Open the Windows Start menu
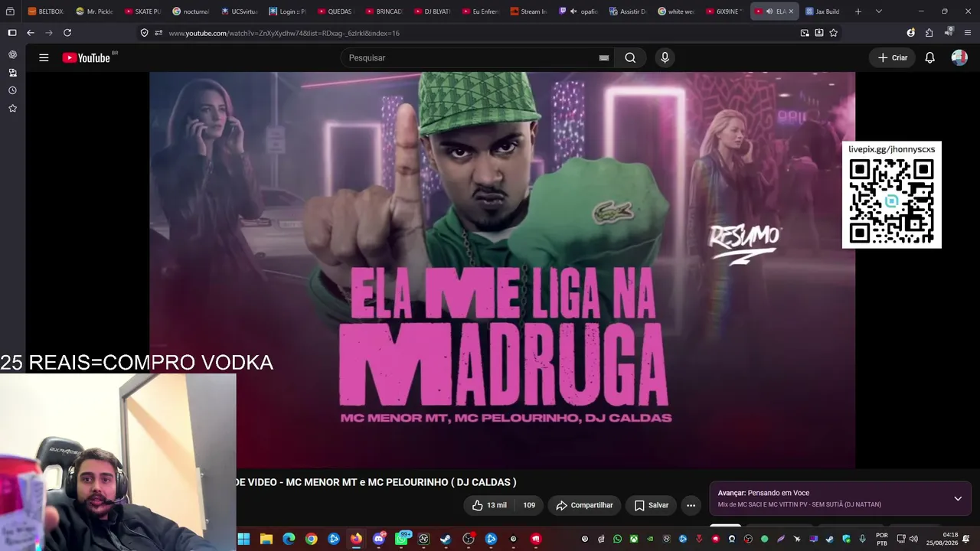This screenshot has width=980, height=551. [243, 539]
